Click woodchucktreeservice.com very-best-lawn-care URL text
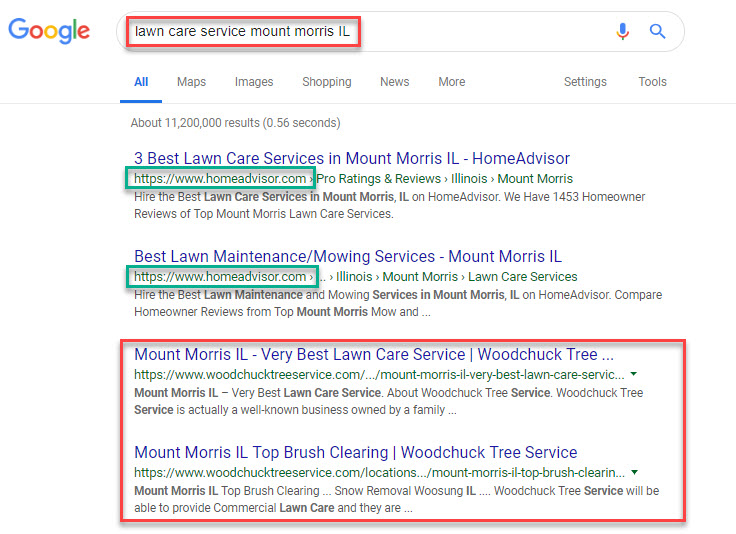The width and height of the screenshot is (736, 534). pos(379,374)
